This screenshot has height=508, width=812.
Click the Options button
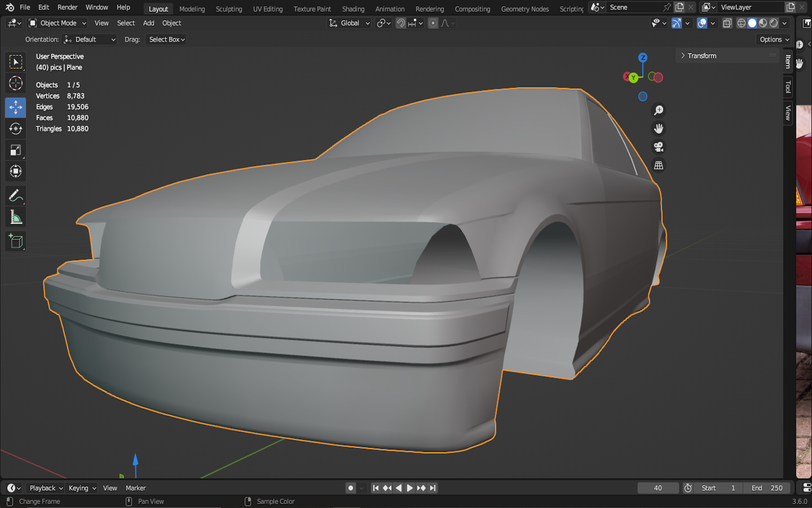(774, 40)
